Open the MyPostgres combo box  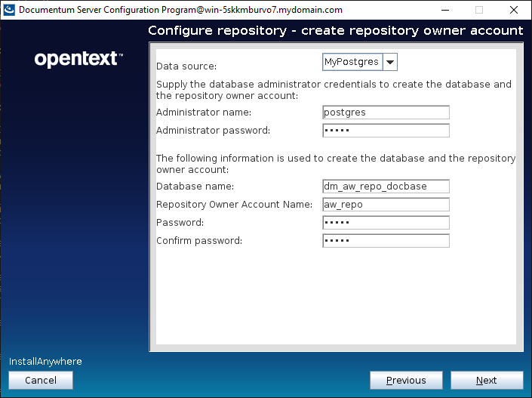352,62
